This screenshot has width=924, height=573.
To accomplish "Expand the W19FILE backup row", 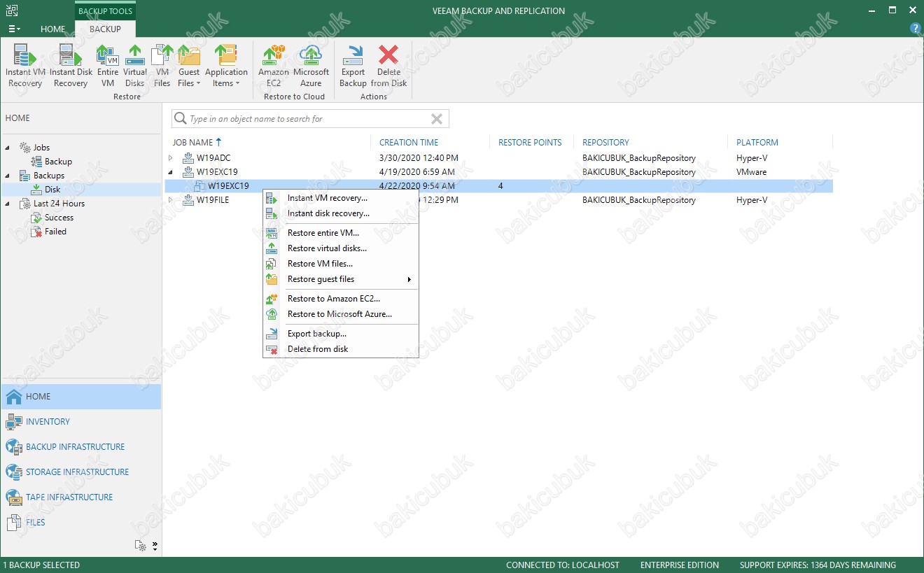I will pyautogui.click(x=170, y=200).
